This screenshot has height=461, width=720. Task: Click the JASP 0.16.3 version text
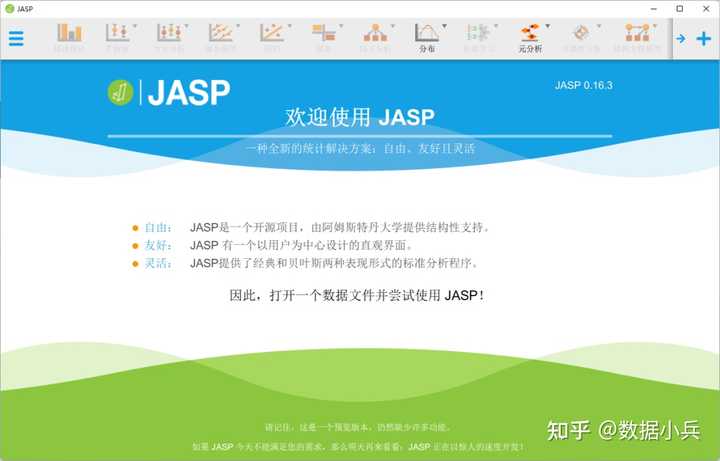pos(584,85)
